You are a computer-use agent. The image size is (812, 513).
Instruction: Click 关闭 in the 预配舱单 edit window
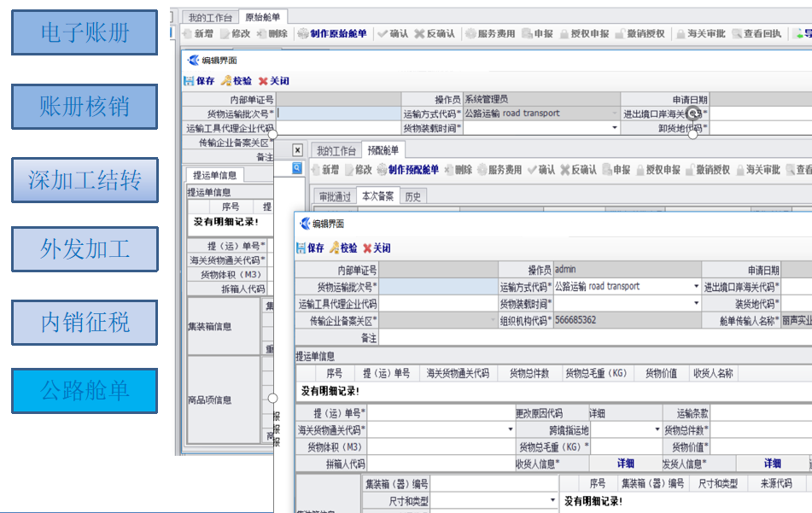point(377,248)
